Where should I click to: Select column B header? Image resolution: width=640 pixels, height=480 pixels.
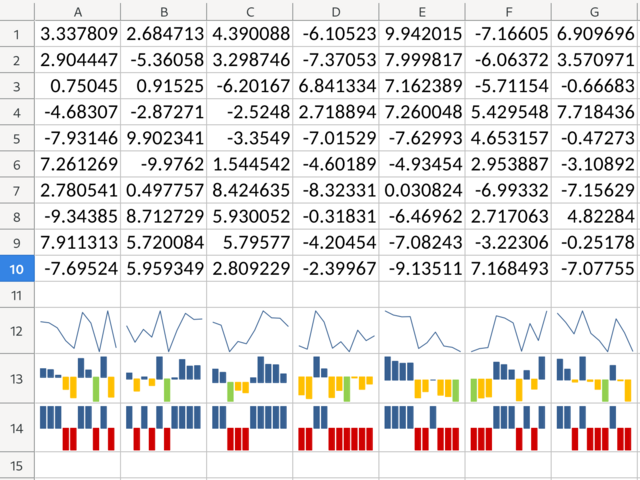click(164, 12)
